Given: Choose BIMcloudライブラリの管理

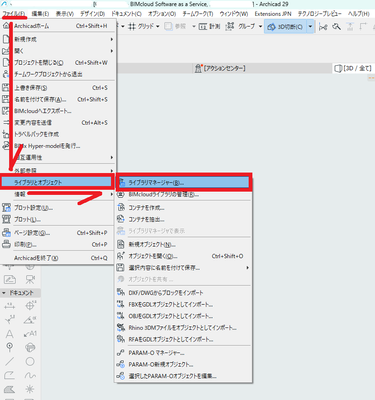Looking at the screenshot, I should [x=183, y=194].
